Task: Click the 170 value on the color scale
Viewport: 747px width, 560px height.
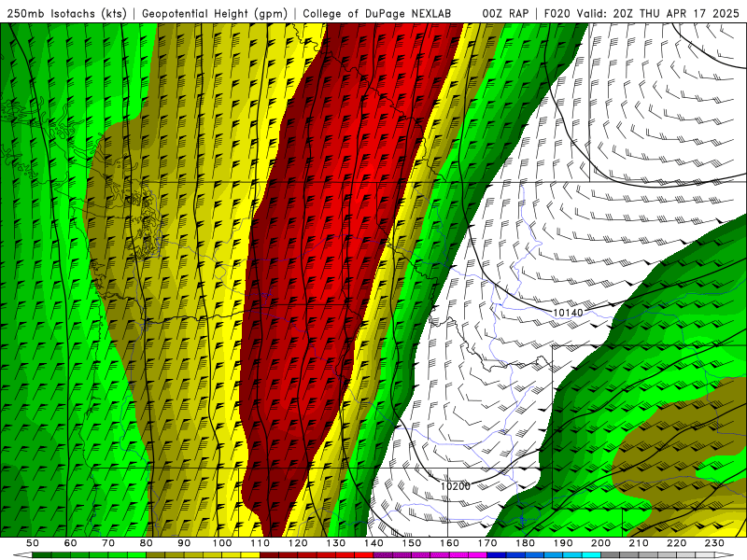Action: pos(487,543)
